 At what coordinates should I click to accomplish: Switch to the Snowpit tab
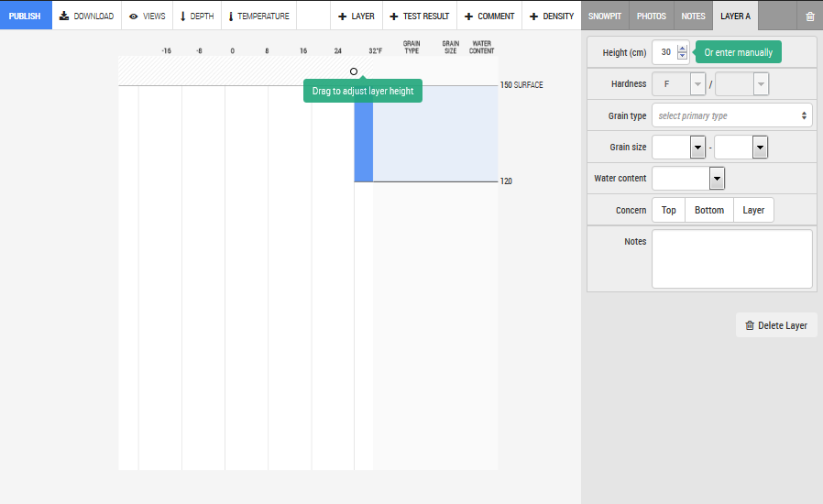point(605,16)
